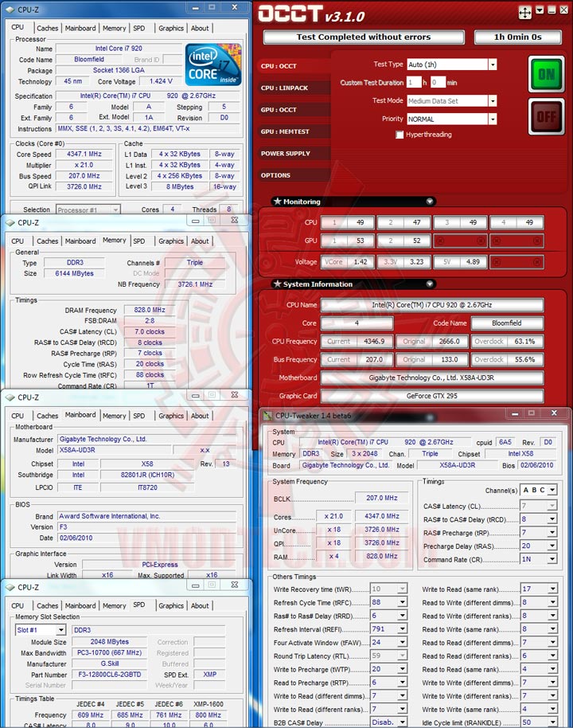Click title icon of CPU-Z SPD window
573x728 pixels.
click(10, 587)
